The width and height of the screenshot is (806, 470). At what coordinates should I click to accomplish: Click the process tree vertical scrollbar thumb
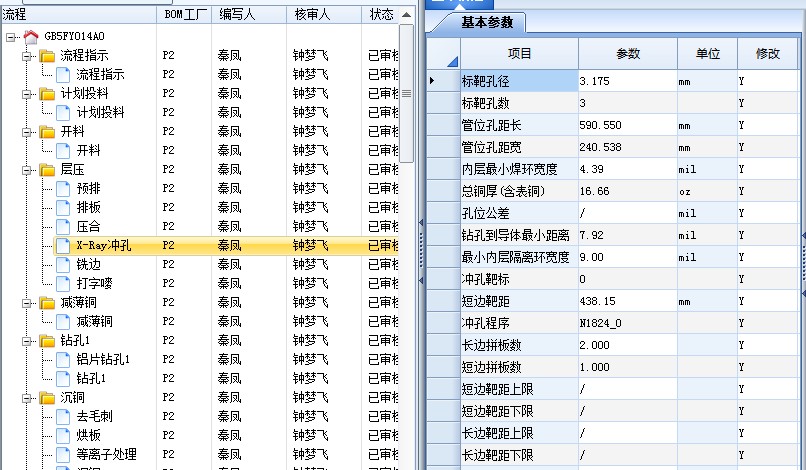pos(406,94)
